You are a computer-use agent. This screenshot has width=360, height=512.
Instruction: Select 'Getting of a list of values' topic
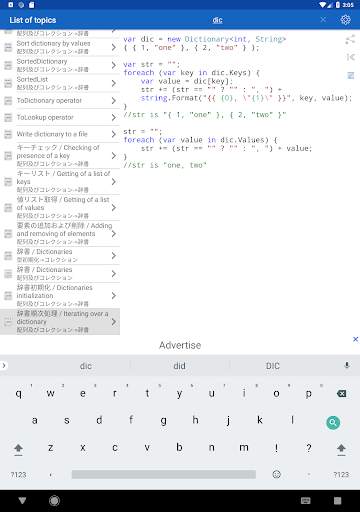tap(60, 208)
